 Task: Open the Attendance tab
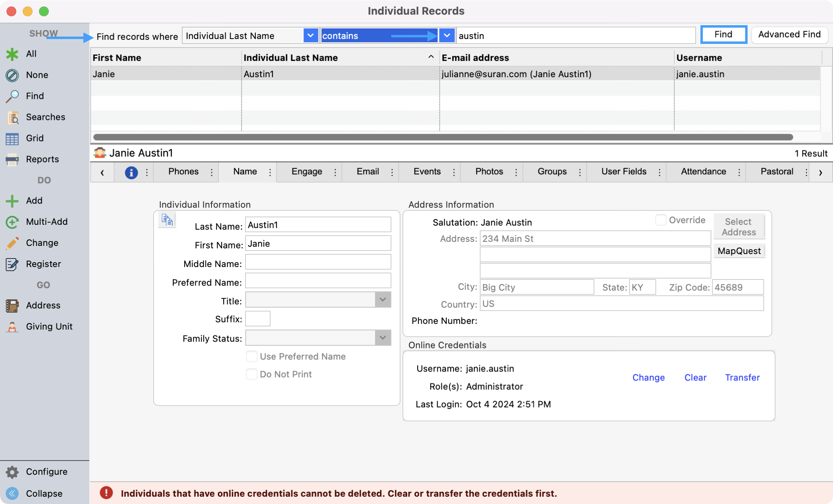[703, 172]
